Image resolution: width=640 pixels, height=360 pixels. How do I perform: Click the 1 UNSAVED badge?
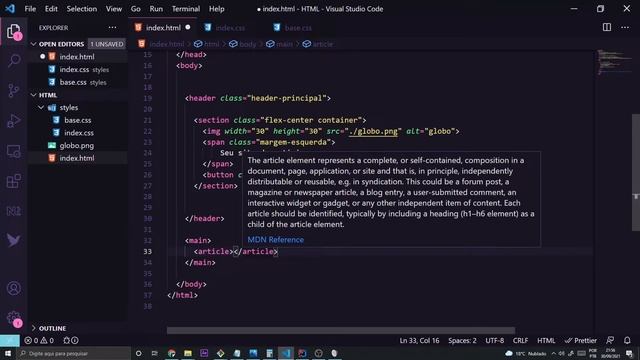[107, 44]
